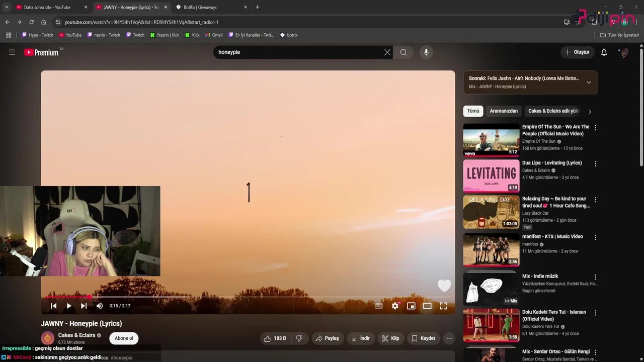Show more filter chips arrow
The image size is (644, 362).
click(x=590, y=112)
